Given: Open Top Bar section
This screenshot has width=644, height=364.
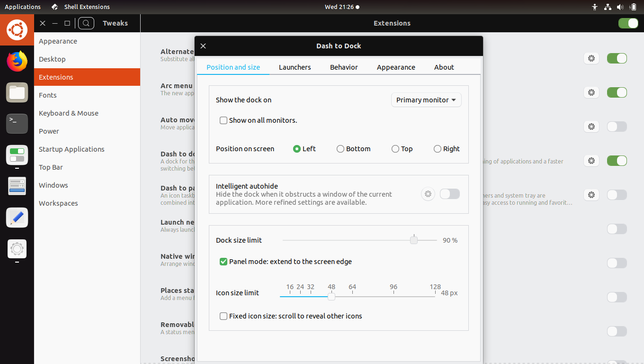Looking at the screenshot, I should tap(87, 167).
